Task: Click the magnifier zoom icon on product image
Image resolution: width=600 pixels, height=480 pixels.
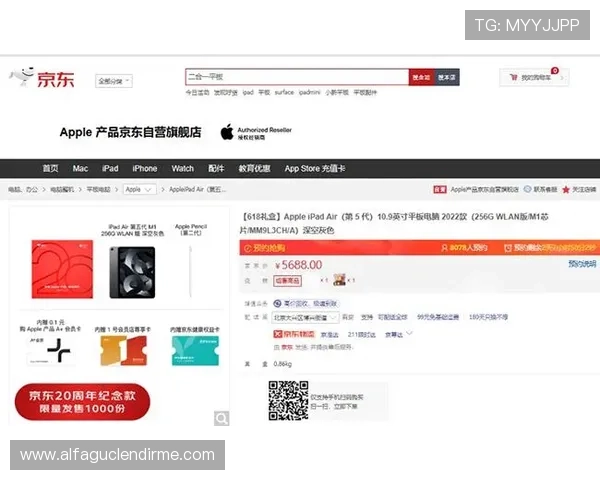Action: coord(222,418)
